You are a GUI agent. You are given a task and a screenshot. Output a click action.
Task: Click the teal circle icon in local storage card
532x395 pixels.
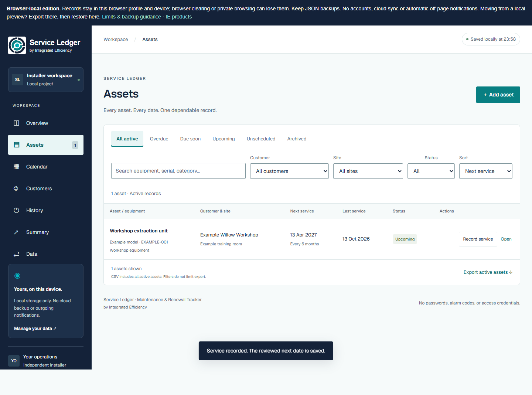tap(17, 276)
